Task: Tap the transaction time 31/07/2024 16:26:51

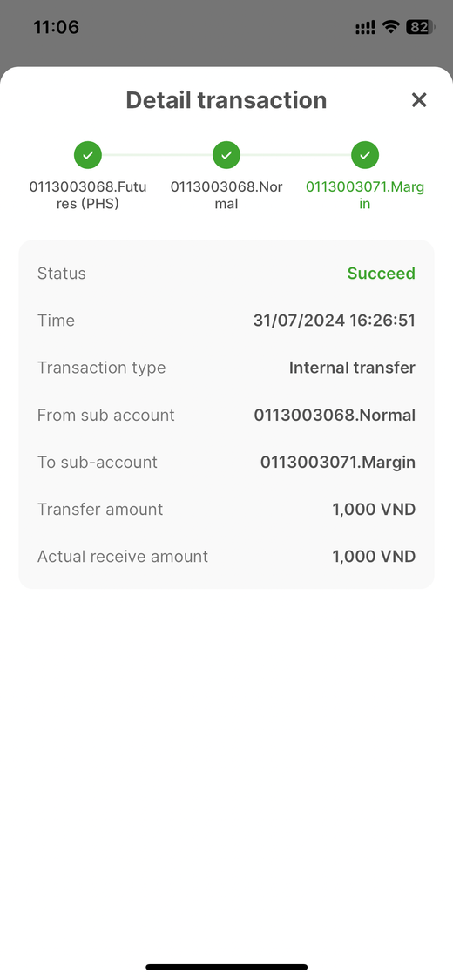Action: tap(335, 321)
